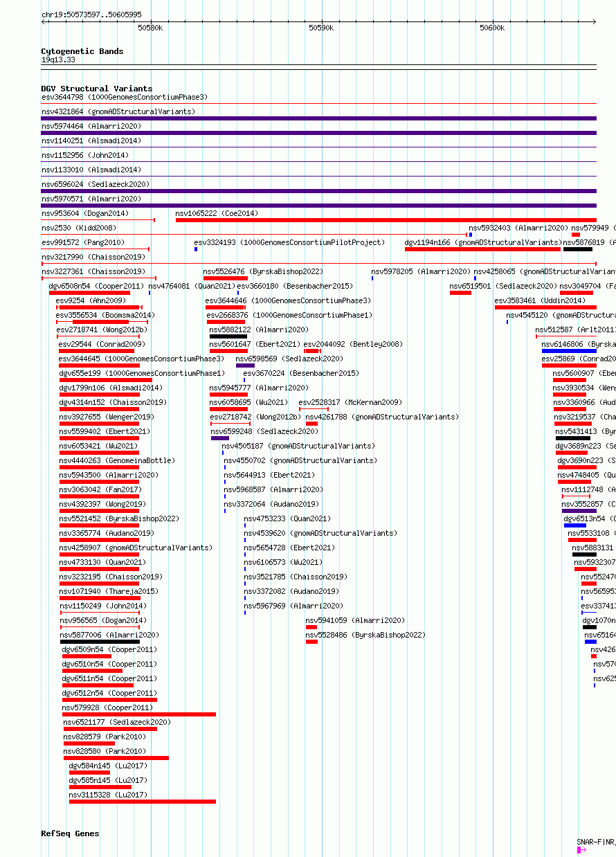Open esv2668376 (1000GenomesConsortiumPhase1)
Viewport: 616px width, 857px height.
tap(289, 315)
